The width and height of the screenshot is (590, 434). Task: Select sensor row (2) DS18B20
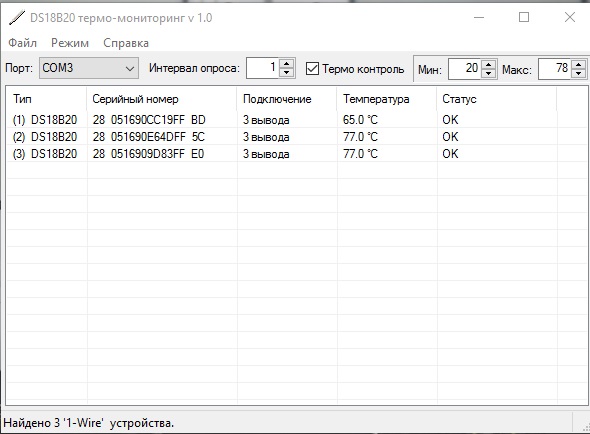(x=297, y=137)
